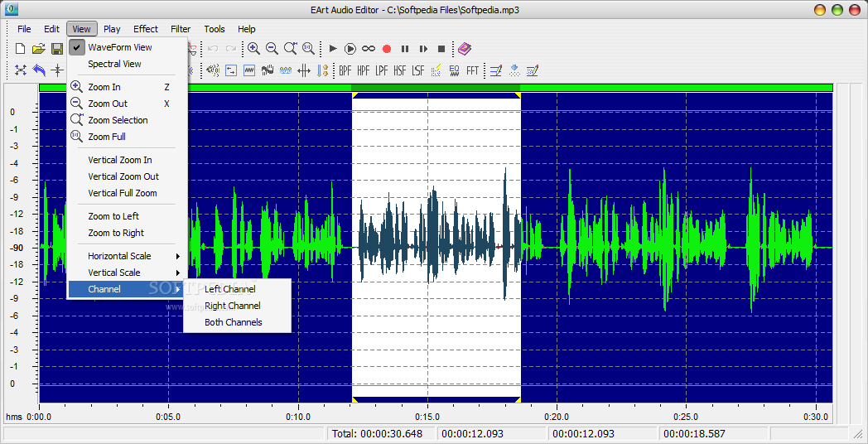Open the purple Help book icon

(x=464, y=49)
